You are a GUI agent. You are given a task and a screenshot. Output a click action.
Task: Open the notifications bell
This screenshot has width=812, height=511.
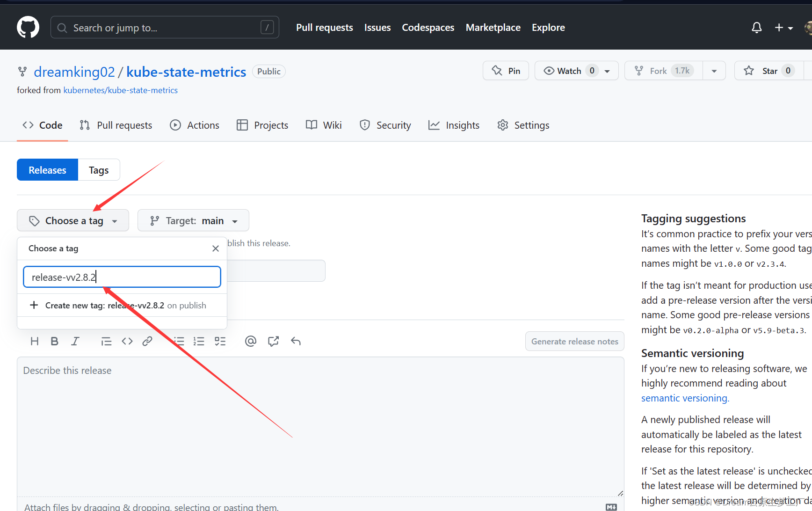(756, 28)
